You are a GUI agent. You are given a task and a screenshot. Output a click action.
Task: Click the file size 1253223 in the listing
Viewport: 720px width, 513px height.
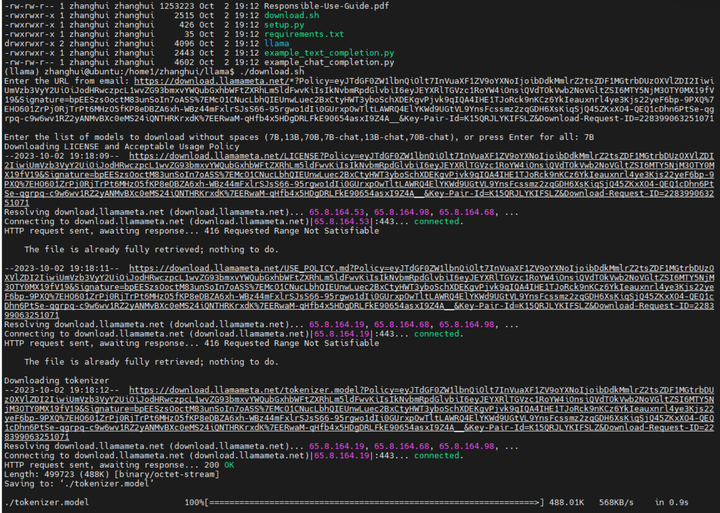[x=177, y=6]
